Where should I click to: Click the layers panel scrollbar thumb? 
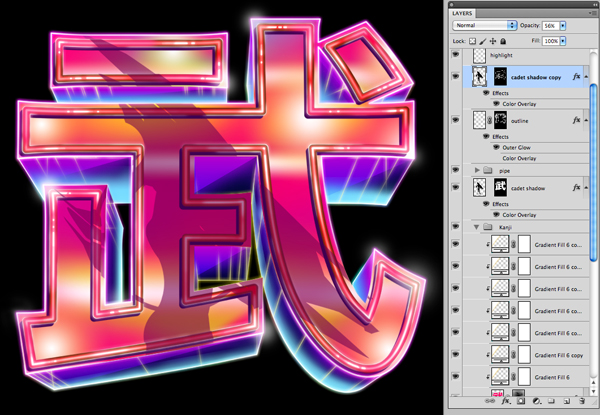(593, 173)
